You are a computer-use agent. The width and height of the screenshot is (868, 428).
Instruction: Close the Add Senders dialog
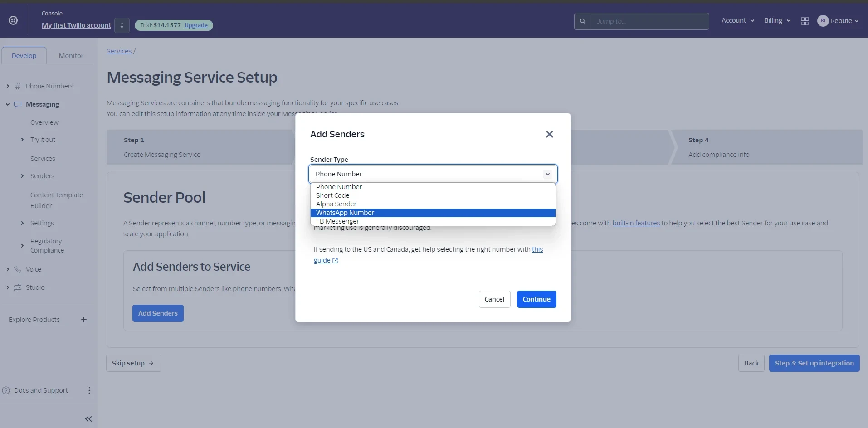(549, 134)
